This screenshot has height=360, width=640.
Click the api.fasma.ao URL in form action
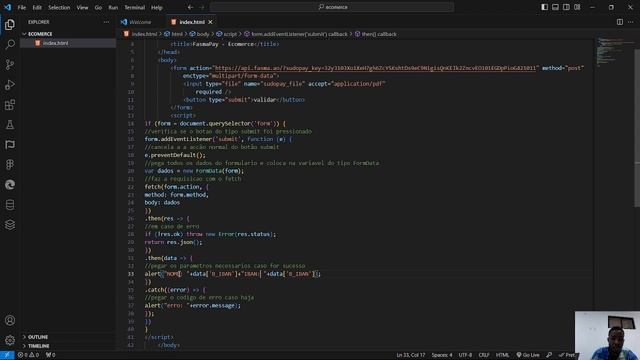coord(375,68)
